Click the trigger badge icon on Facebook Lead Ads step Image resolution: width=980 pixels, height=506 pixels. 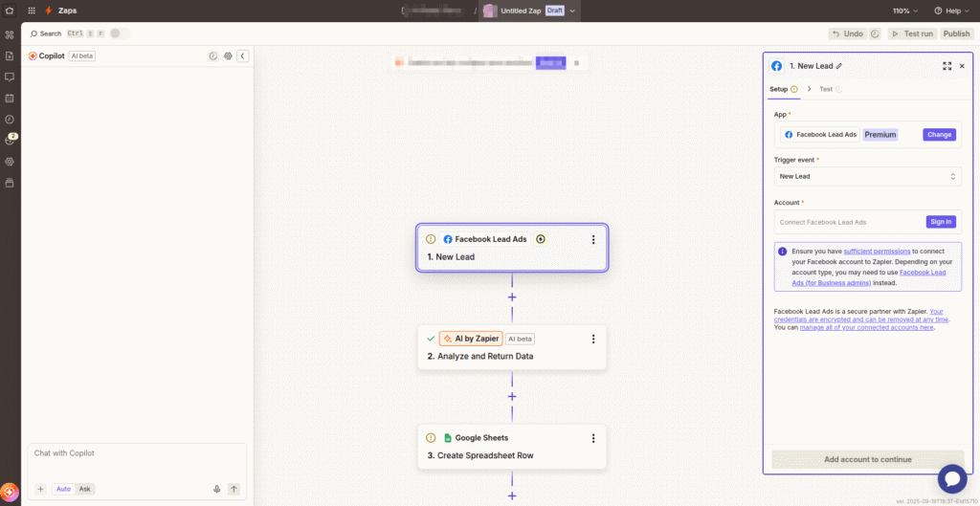click(541, 239)
